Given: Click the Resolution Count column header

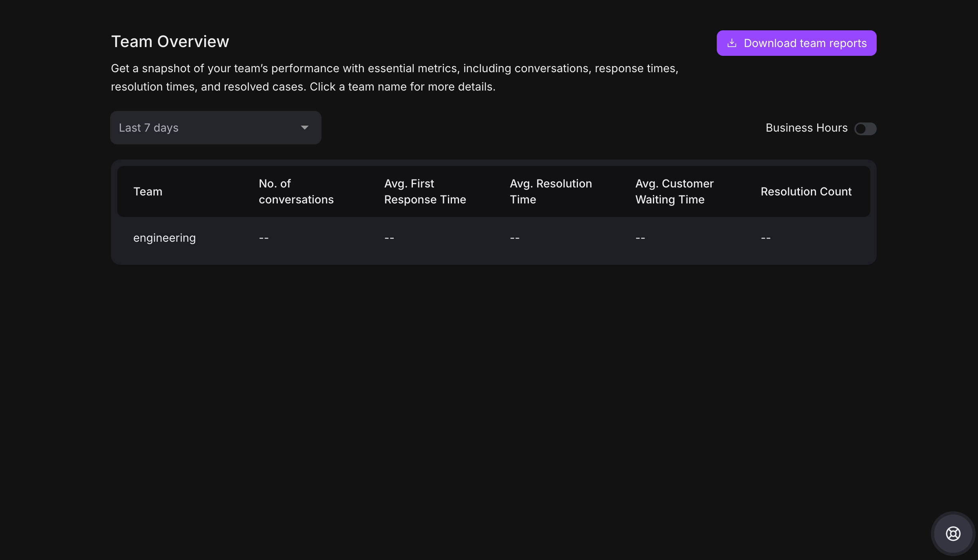Looking at the screenshot, I should [x=806, y=191].
